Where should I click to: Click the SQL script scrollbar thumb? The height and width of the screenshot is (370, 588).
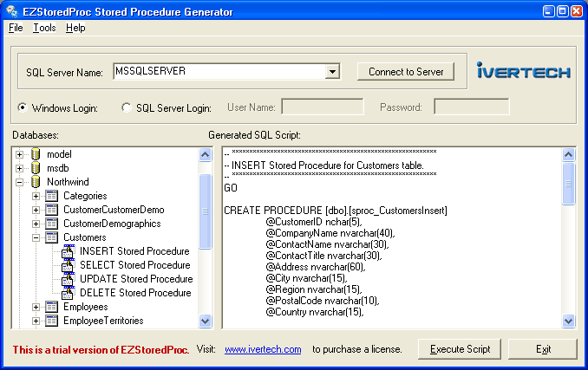[x=569, y=184]
